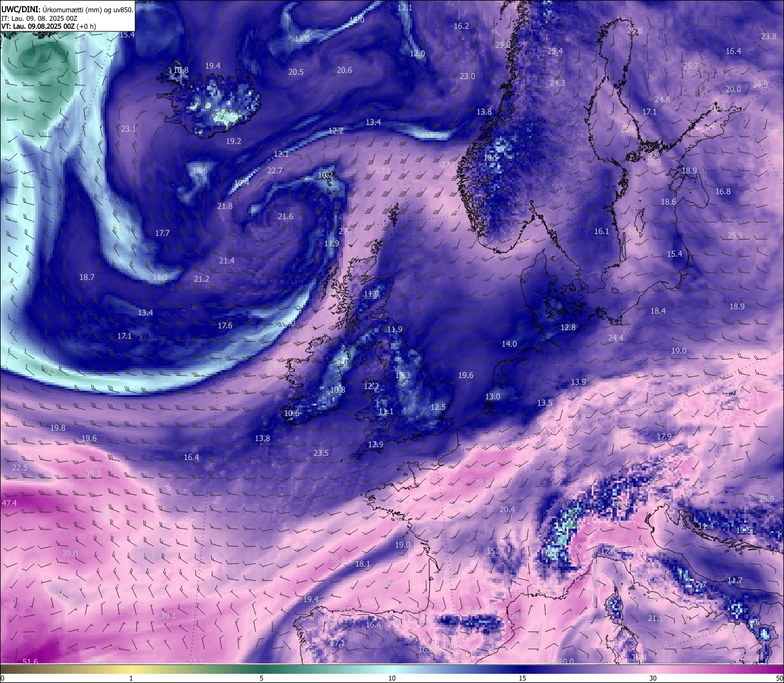Click the 21.8 value on the map
Screen dimensions: 784x683
(225, 206)
